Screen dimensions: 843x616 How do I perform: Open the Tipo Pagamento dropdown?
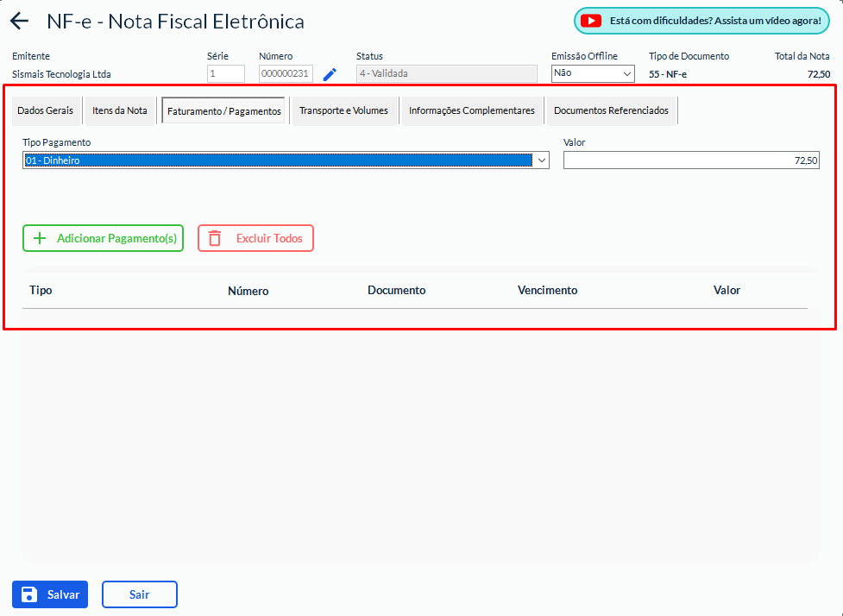(286, 160)
